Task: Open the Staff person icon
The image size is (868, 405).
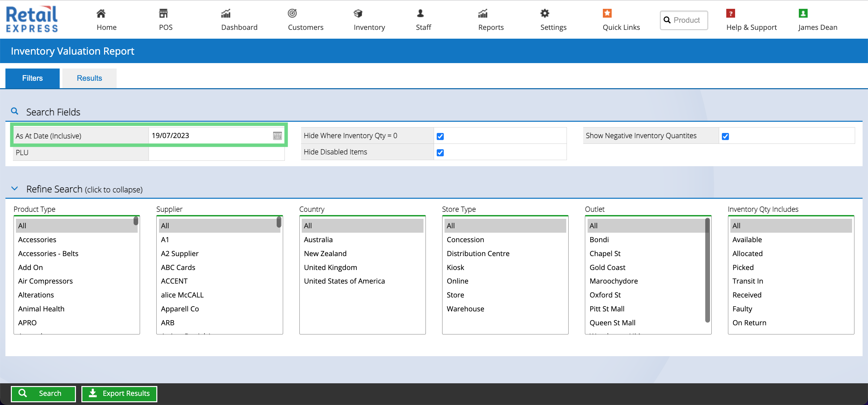Action: click(420, 14)
